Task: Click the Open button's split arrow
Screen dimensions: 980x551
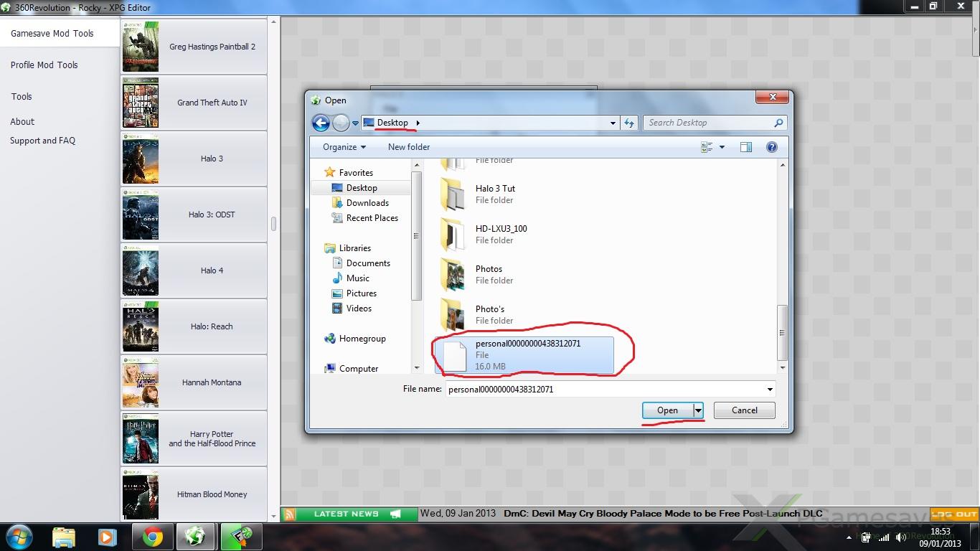Action: [x=698, y=410]
